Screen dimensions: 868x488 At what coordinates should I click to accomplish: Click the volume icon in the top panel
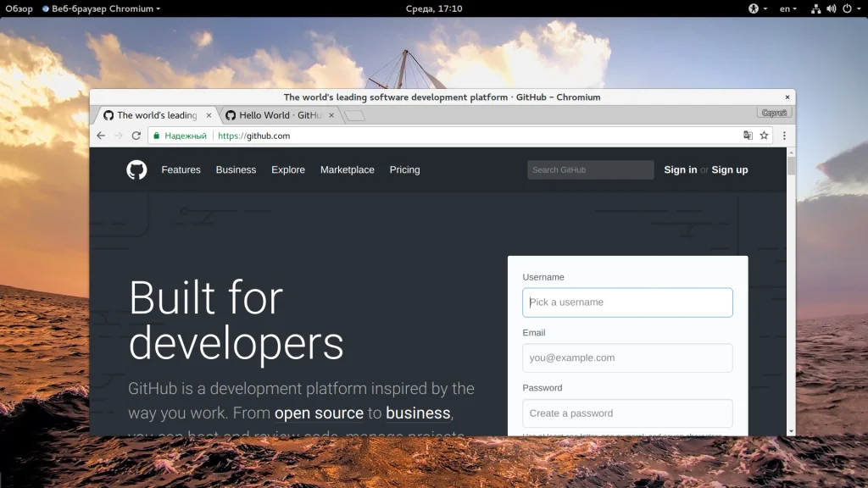click(x=831, y=8)
